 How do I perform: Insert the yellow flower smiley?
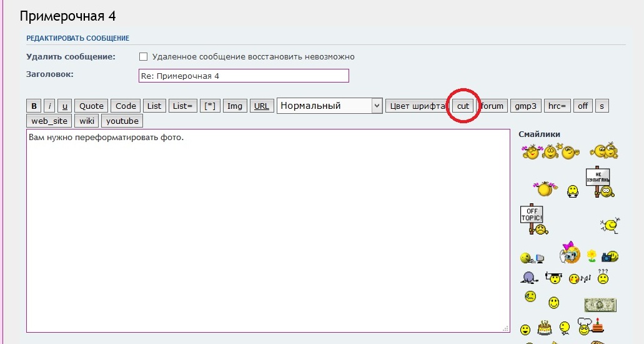tap(591, 255)
